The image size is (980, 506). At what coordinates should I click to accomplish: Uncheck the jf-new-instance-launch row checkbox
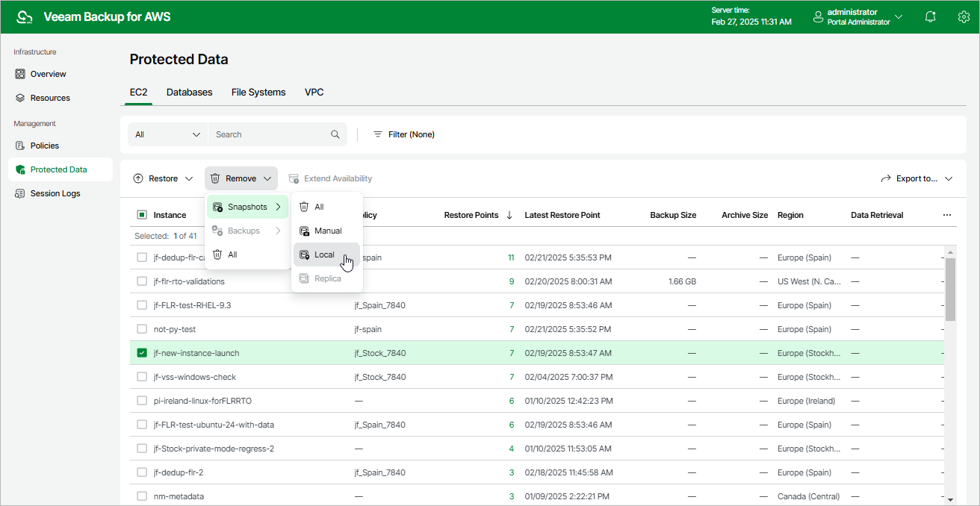142,353
